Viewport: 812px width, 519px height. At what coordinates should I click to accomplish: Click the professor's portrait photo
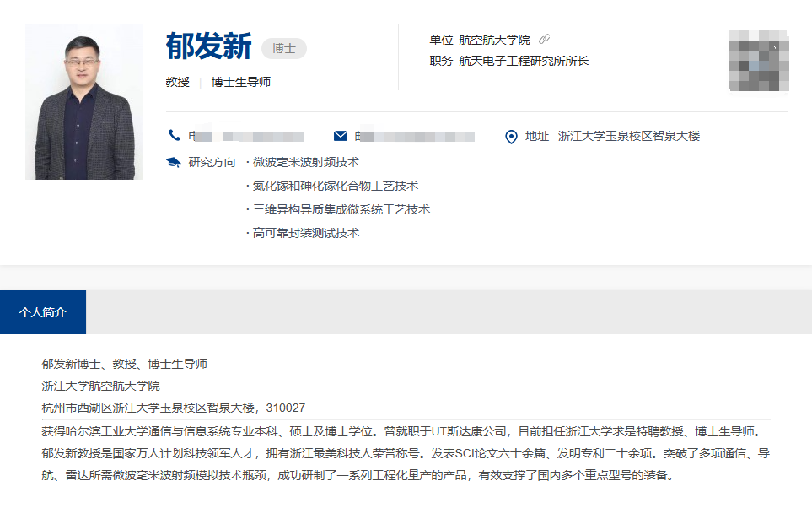83,101
